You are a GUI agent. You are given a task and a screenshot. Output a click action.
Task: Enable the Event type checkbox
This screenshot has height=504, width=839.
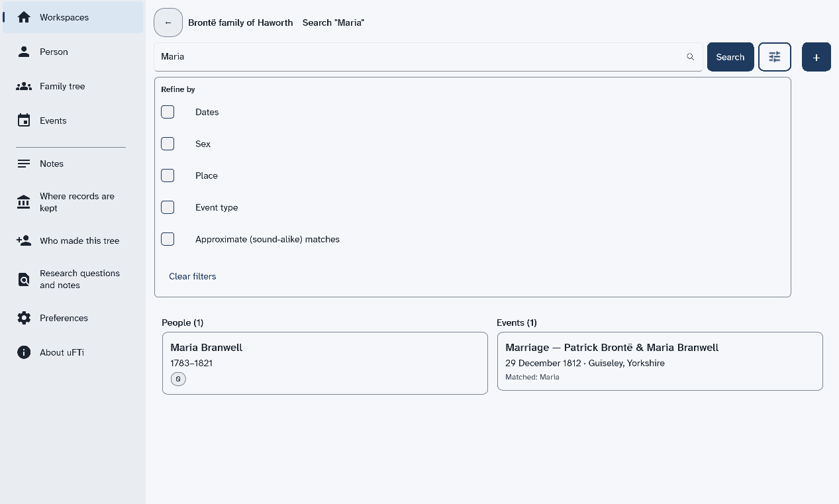point(168,207)
